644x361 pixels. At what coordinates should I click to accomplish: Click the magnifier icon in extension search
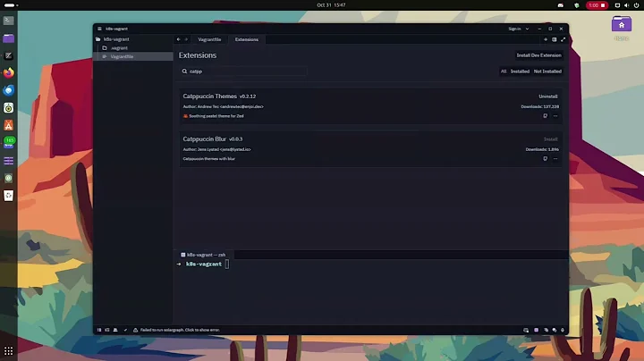(x=184, y=71)
